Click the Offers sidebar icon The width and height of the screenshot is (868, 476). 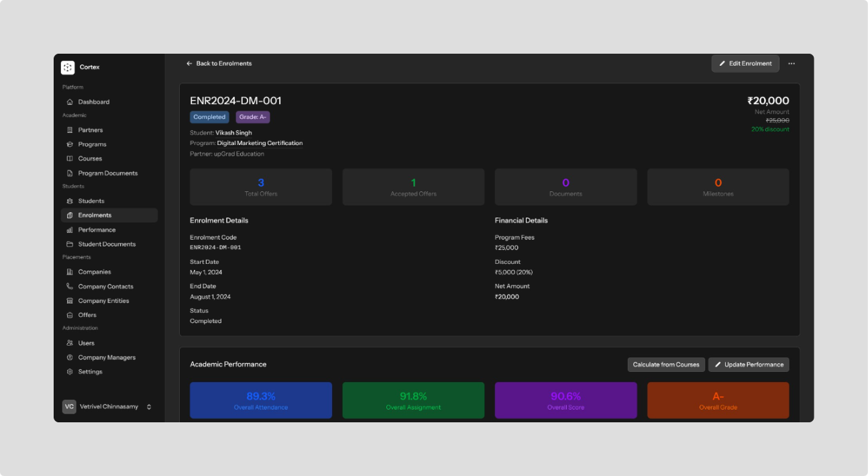[x=70, y=315]
